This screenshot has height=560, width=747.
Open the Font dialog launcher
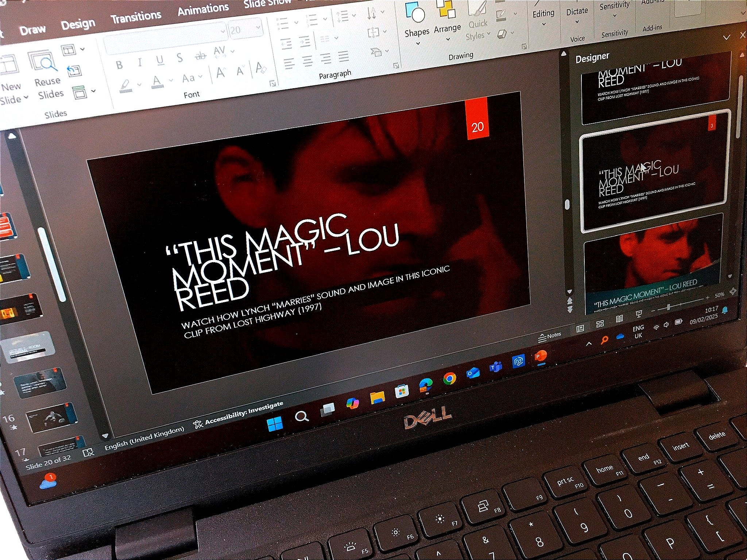point(272,84)
